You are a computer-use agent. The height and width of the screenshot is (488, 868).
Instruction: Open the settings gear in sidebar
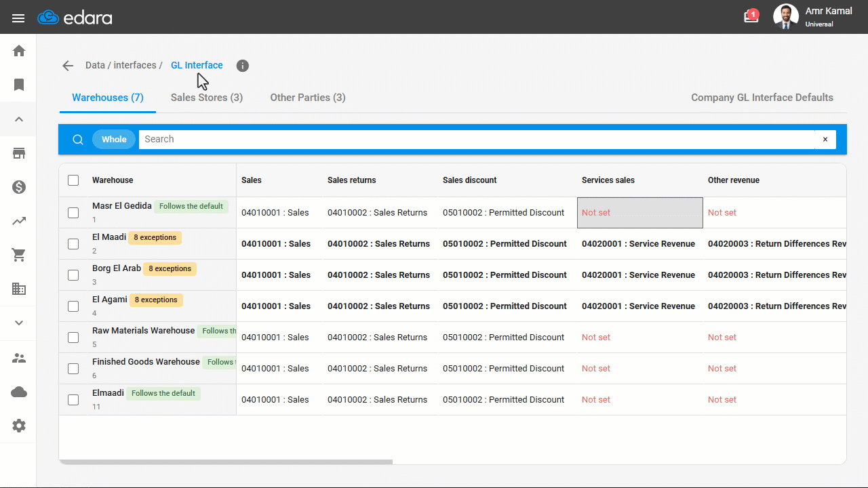19,426
